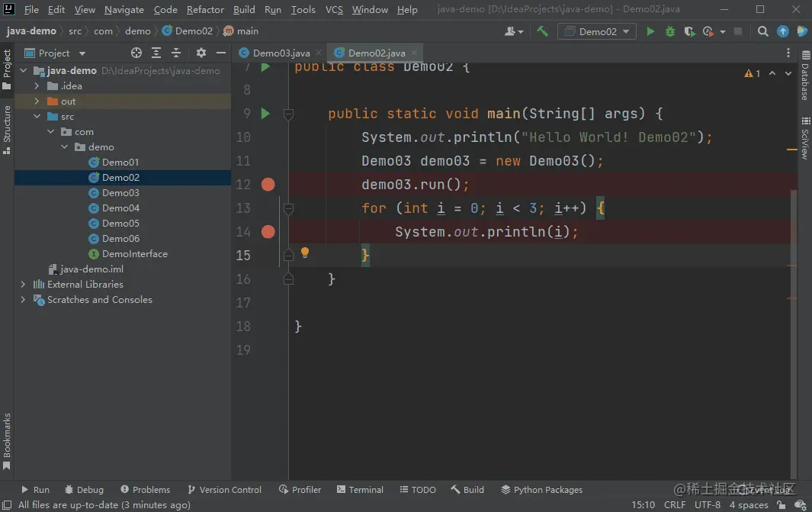Click run gutter arrow beside main method

coord(265,114)
